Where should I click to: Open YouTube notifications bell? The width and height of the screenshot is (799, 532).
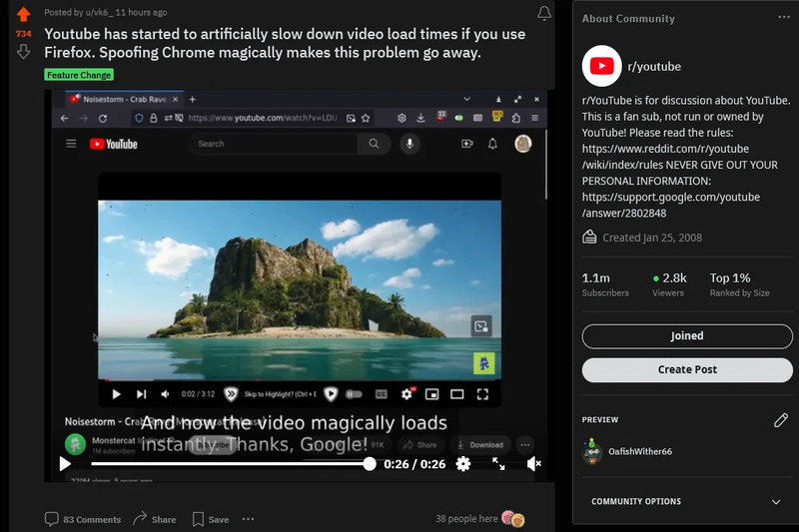tap(492, 144)
